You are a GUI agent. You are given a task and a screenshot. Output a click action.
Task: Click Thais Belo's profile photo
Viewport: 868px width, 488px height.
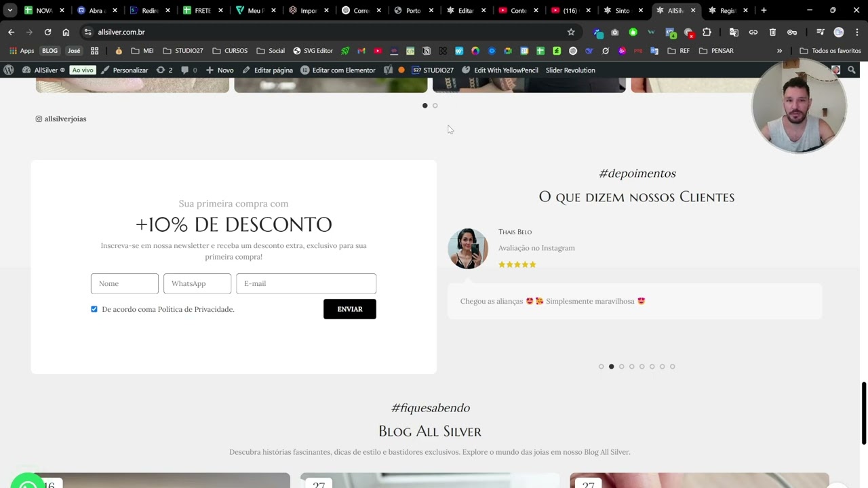point(468,248)
